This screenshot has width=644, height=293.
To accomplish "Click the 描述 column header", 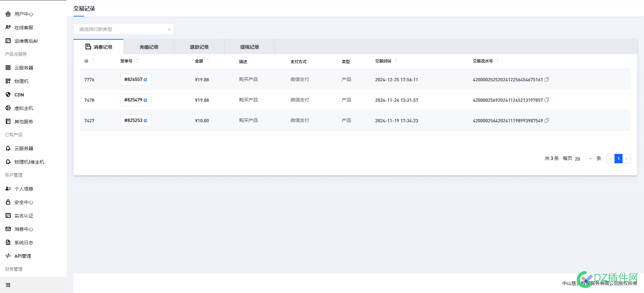I will click(243, 61).
